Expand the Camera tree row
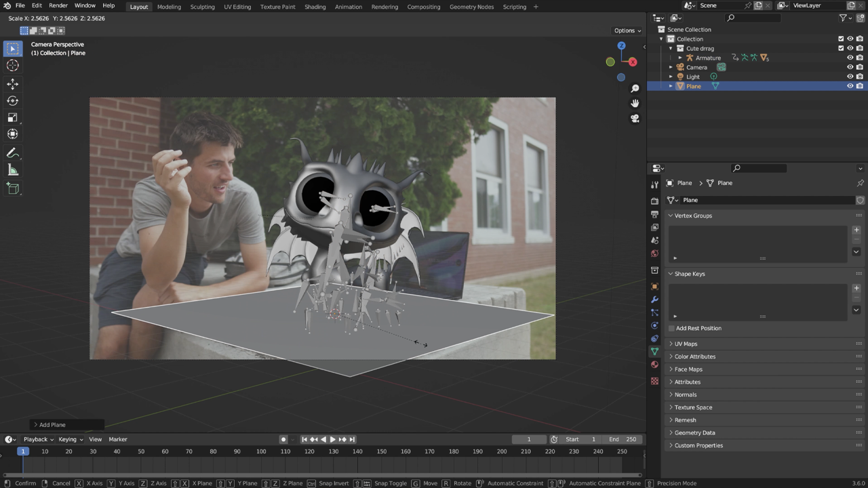Screen dimensions: 868x488 click(671, 67)
